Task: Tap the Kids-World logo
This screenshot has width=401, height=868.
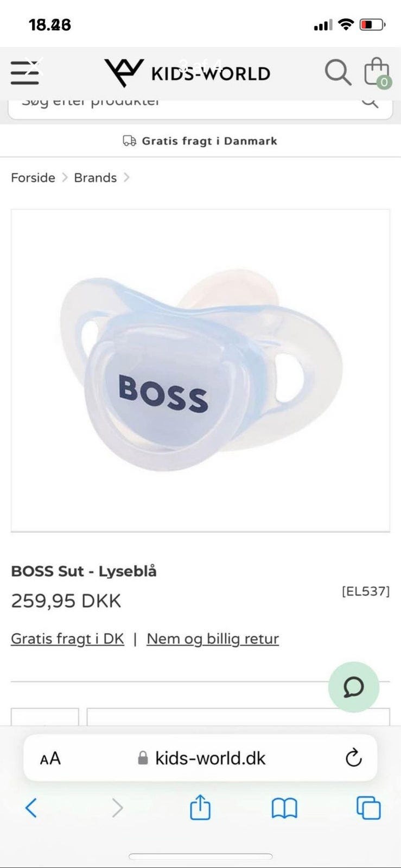Action: click(187, 73)
